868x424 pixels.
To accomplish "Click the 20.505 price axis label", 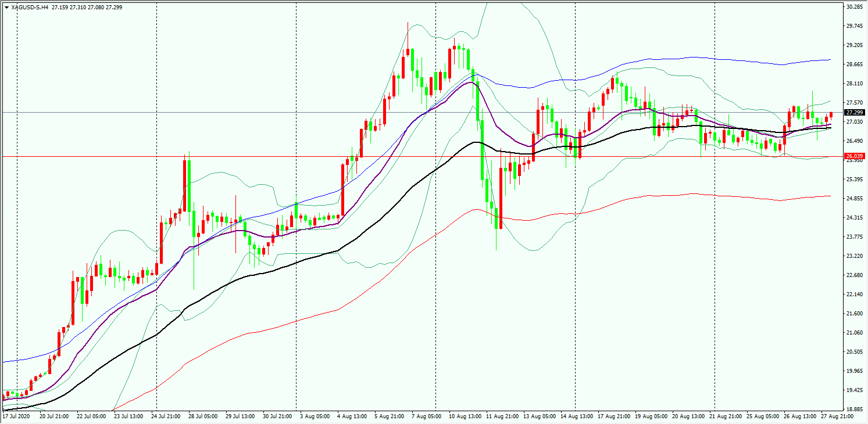I will [854, 352].
